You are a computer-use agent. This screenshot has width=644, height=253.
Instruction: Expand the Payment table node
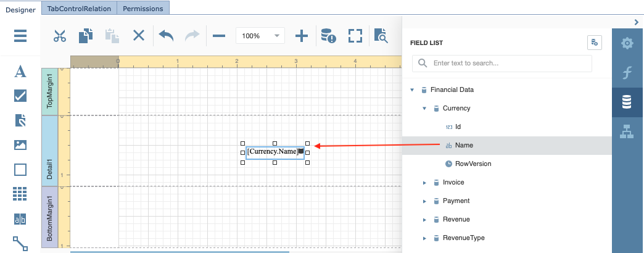coord(424,201)
